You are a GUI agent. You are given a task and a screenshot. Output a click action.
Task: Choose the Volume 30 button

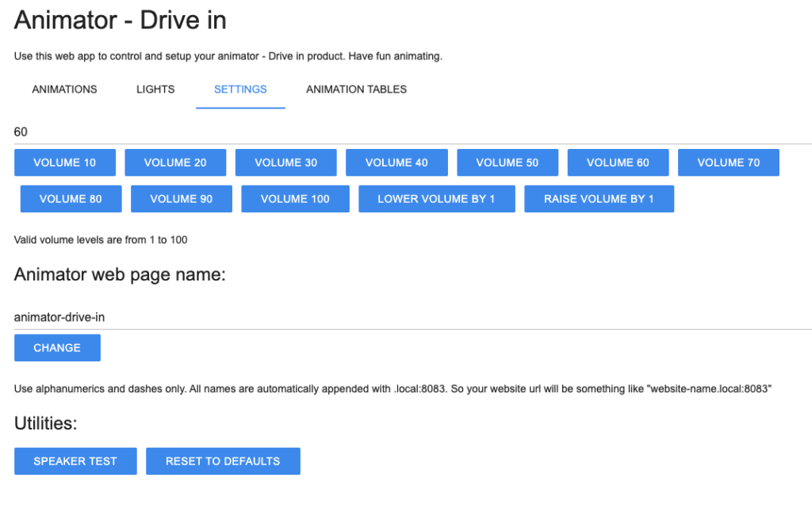coord(285,162)
